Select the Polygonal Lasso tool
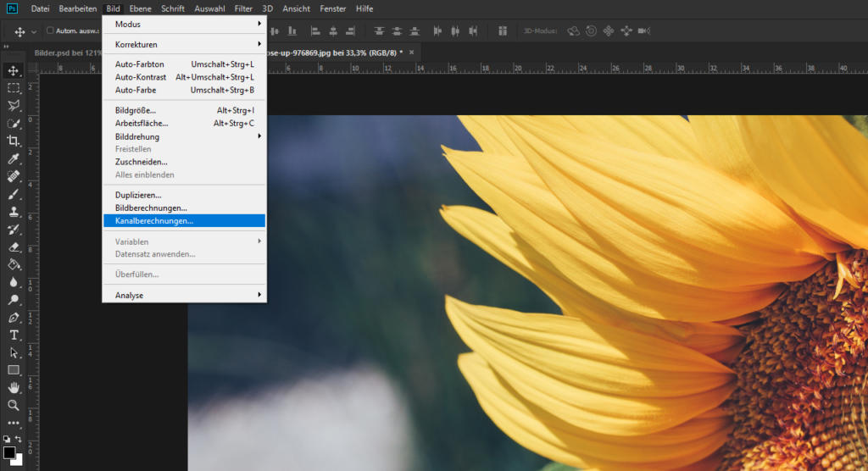This screenshot has height=471, width=868. [14, 106]
